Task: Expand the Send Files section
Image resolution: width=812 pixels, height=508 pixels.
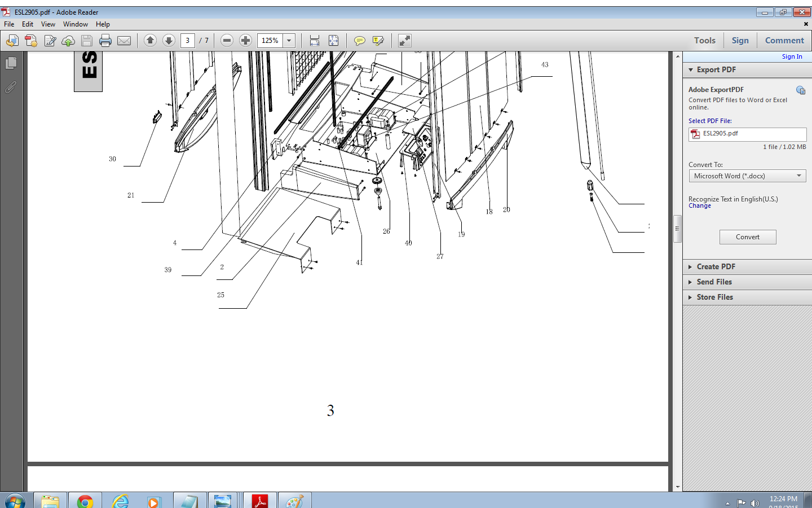Action: coord(690,282)
